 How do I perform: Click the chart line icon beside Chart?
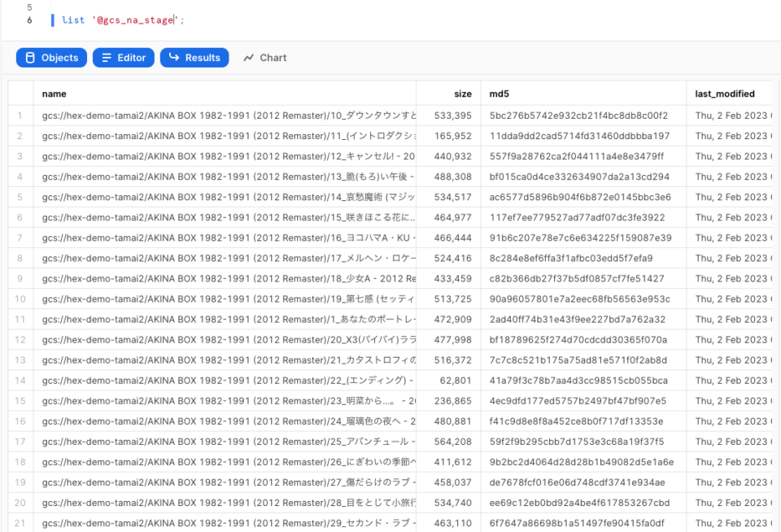point(249,58)
